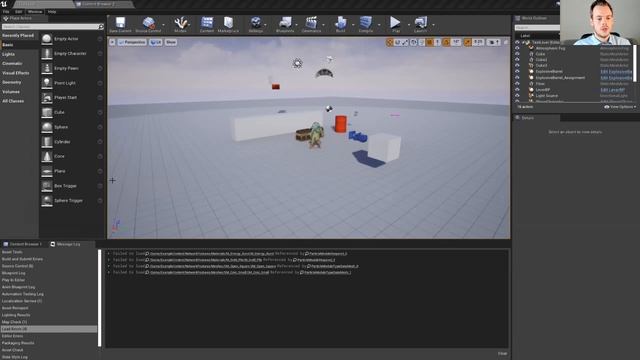Viewport: 640px width, 360px height.
Task: Open the Play options dropdown arrow
Action: point(409,25)
